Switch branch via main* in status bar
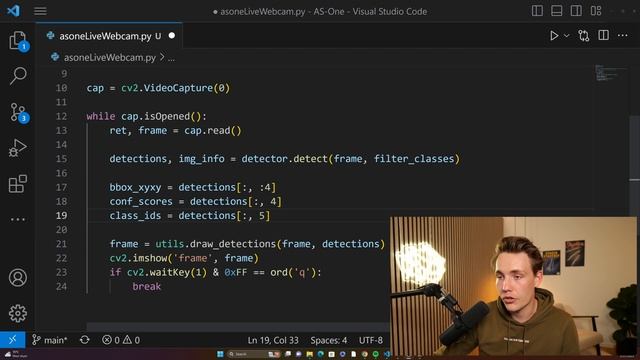This screenshot has width=640, height=360. (x=50, y=340)
